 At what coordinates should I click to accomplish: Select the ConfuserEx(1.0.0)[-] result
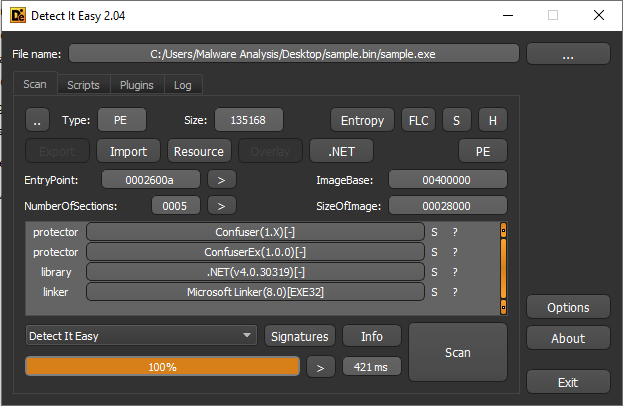pos(255,252)
